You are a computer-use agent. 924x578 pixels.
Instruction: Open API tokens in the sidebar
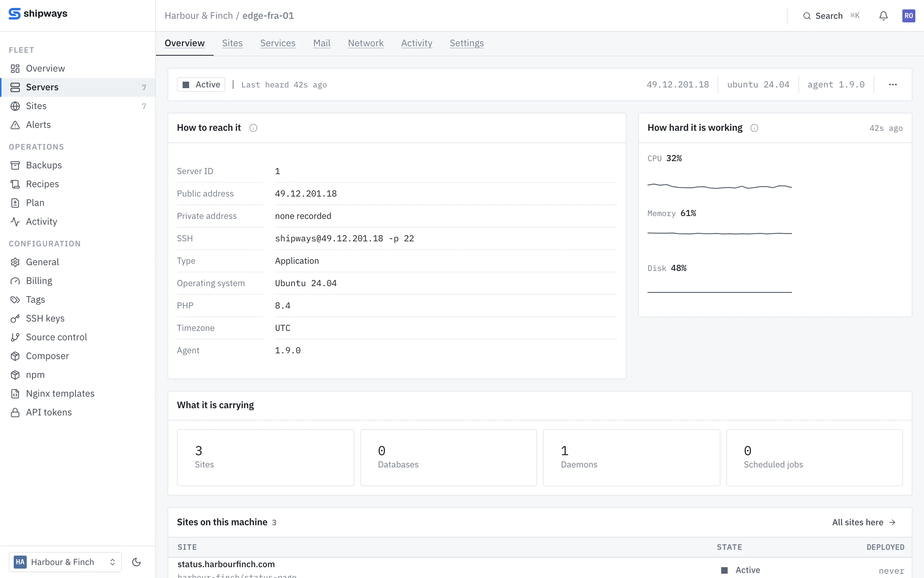[78, 412]
